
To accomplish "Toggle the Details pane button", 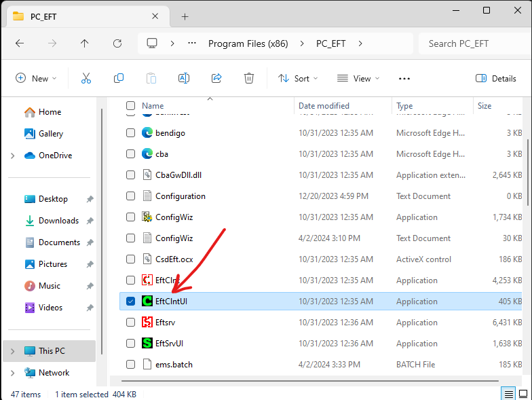I will (x=496, y=78).
